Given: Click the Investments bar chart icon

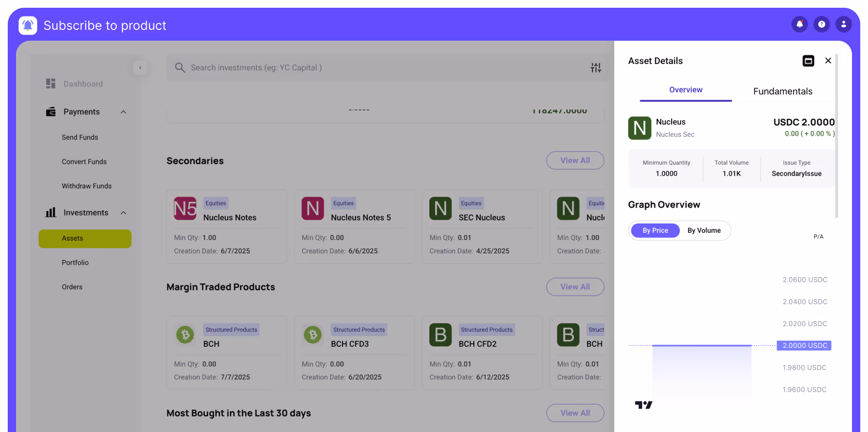Looking at the screenshot, I should [51, 212].
